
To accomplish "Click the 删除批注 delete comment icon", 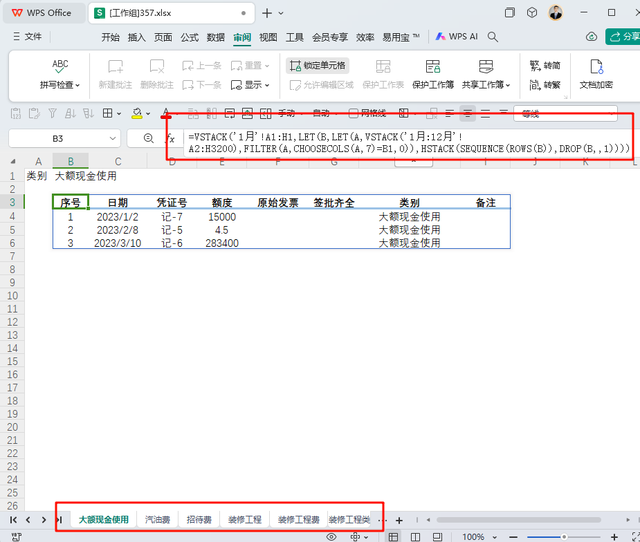I will click(x=157, y=66).
